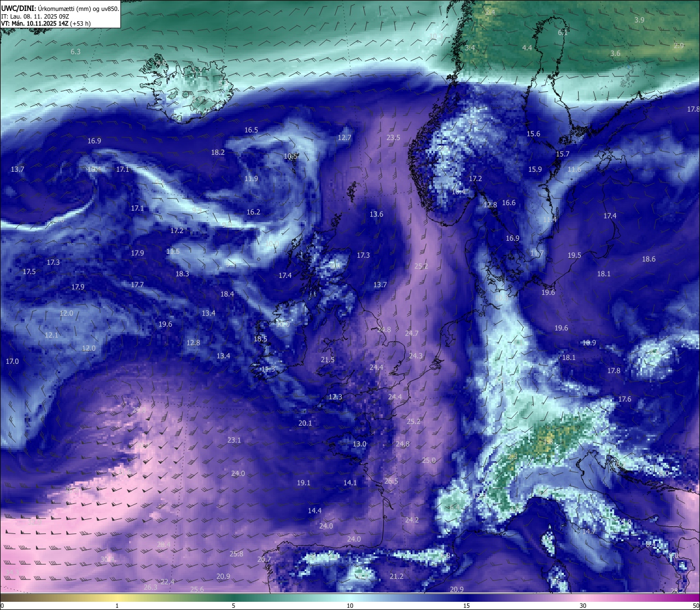Screen dimensions: 700x610
Task: Click the 18.6 value in the east
Action: [x=649, y=259]
